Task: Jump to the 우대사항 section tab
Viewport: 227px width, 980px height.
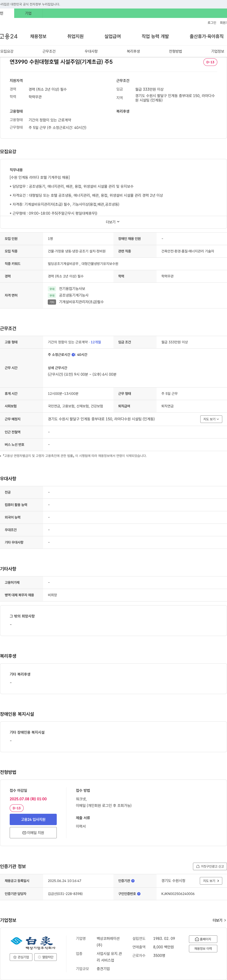Action: point(91,51)
